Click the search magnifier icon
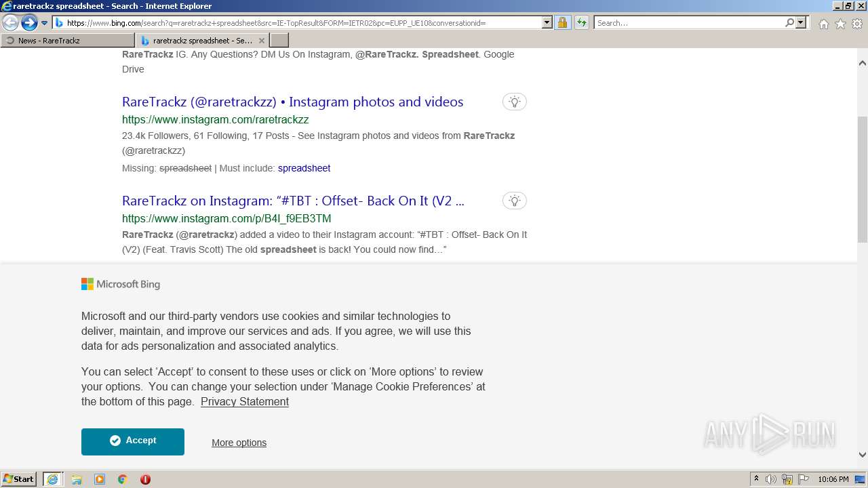 coord(789,23)
